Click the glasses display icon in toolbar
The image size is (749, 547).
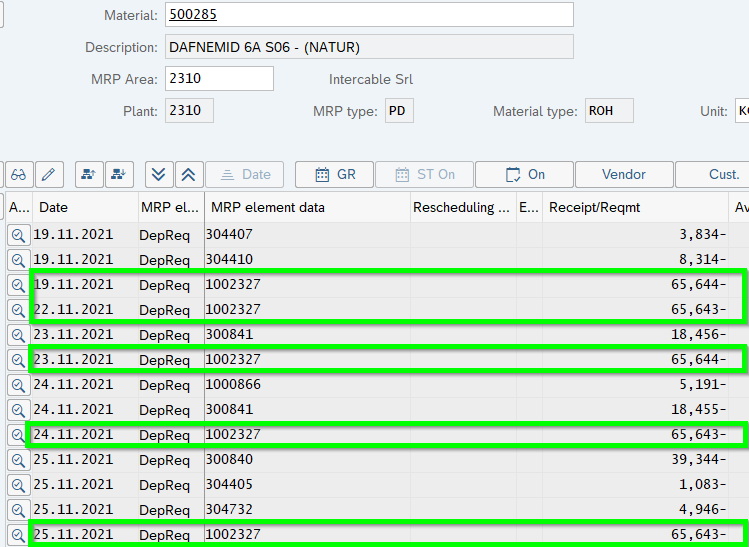18,174
